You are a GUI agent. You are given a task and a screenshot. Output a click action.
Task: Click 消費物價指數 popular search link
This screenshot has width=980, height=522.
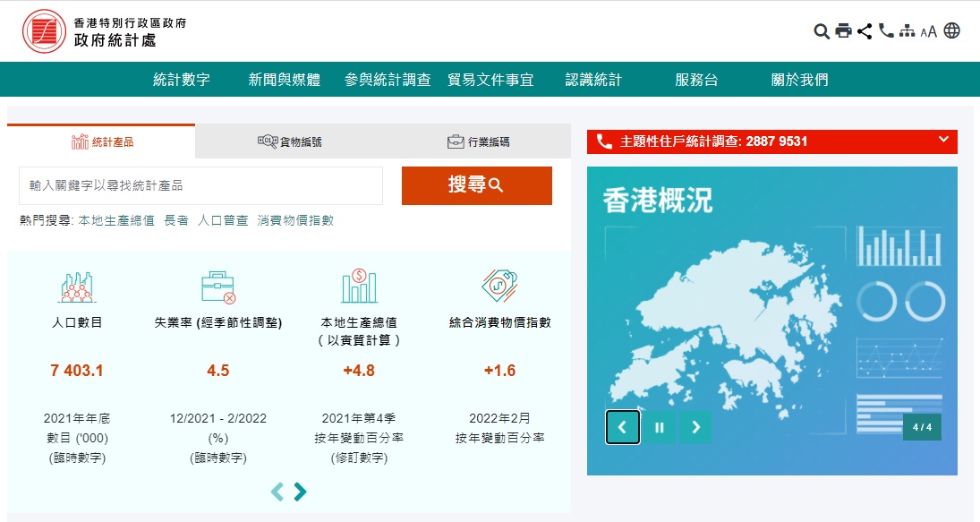[295, 220]
